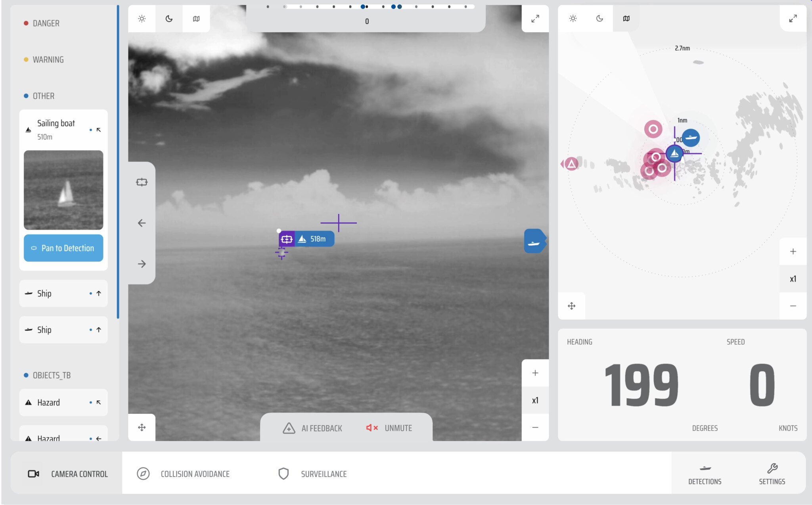Open the first Ship detection card
This screenshot has width=812, height=505.
(x=63, y=293)
